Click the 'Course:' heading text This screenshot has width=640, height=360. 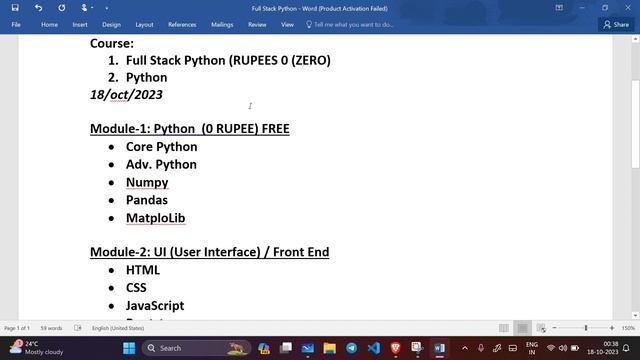click(x=112, y=43)
